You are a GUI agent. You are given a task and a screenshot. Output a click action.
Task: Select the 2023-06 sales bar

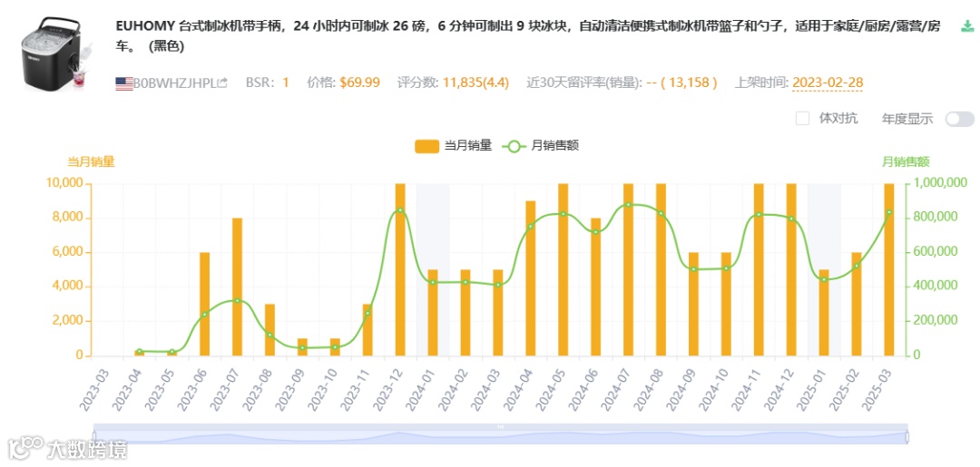click(204, 304)
